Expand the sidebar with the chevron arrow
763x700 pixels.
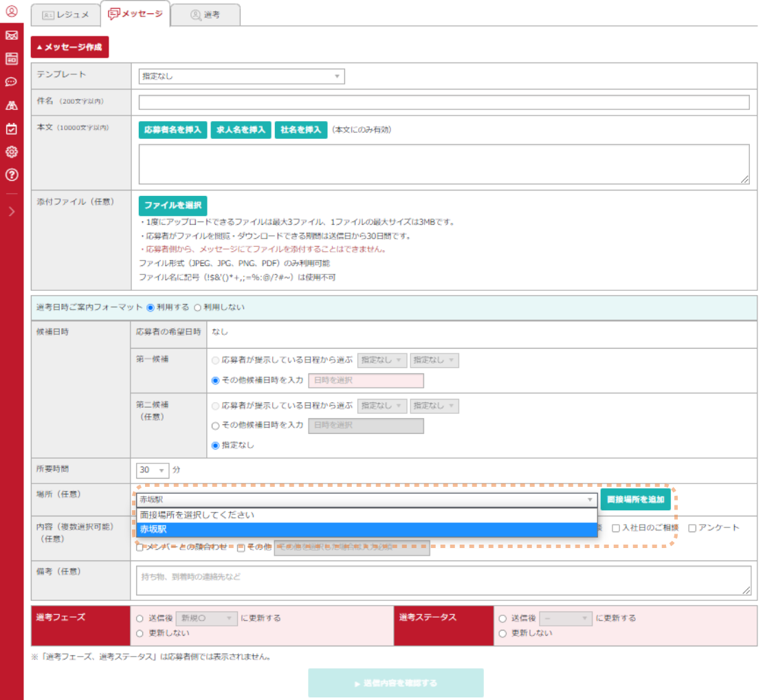pos(11,212)
